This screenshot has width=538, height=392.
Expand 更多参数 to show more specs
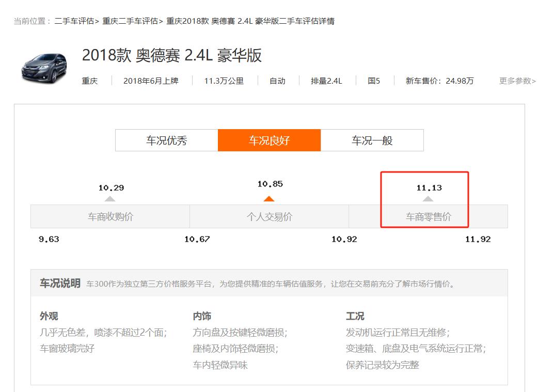pos(517,81)
